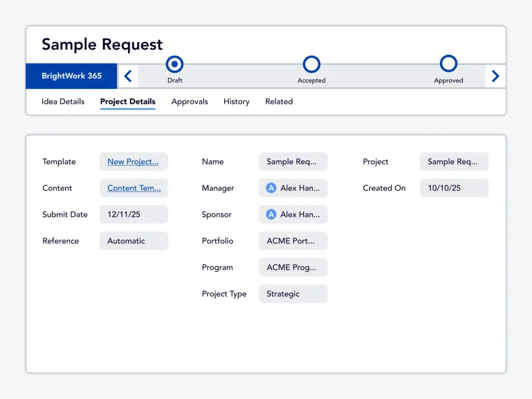Screen dimensions: 532x399
Task: Select the Accepted stage circle
Action: click(312, 64)
